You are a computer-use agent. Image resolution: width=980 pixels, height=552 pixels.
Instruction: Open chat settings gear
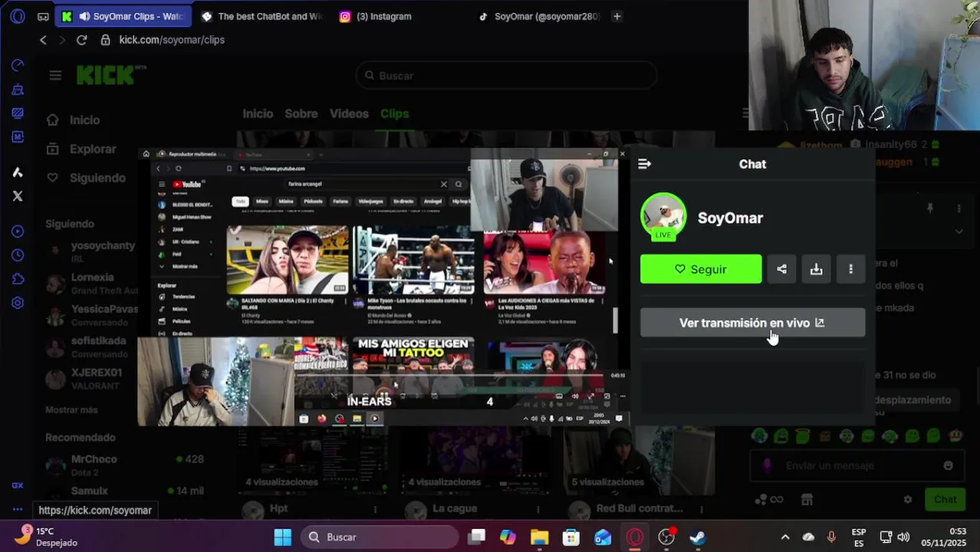[908, 499]
